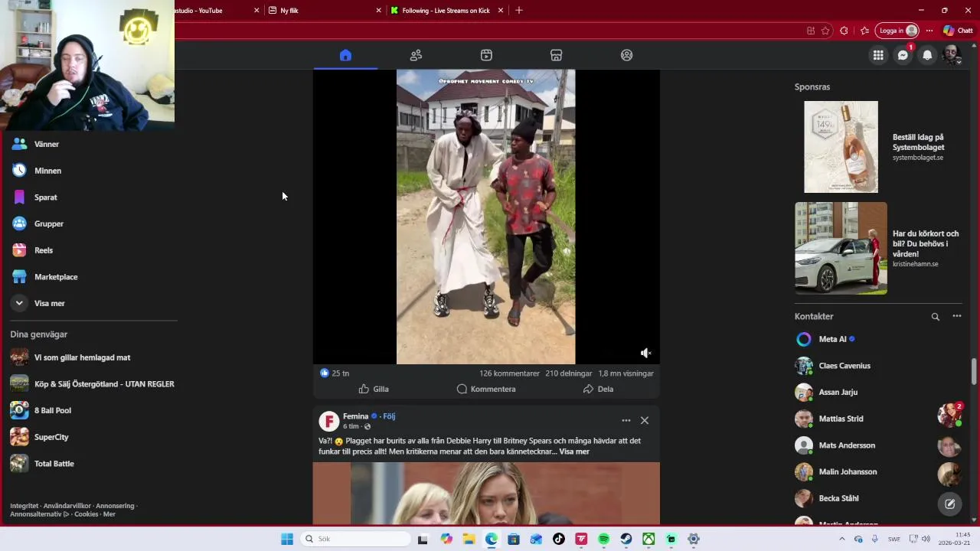Follow Femina with the Följ link
The width and height of the screenshot is (980, 551).
tap(389, 416)
